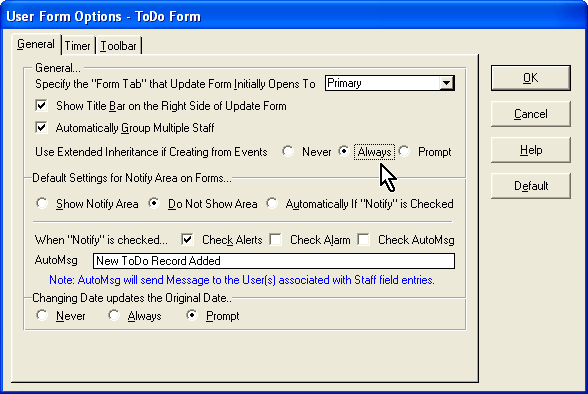Toggle the Check Alerts checkbox
588x394 pixels.
click(x=187, y=240)
